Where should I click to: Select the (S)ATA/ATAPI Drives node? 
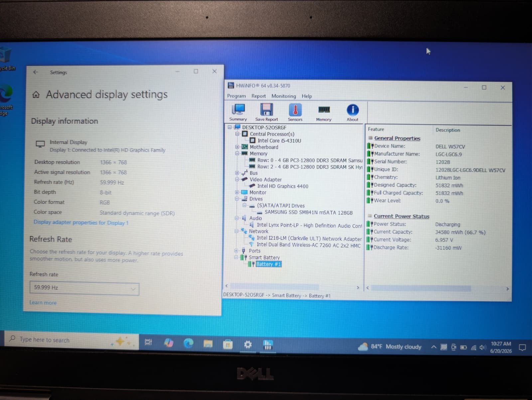click(x=281, y=206)
